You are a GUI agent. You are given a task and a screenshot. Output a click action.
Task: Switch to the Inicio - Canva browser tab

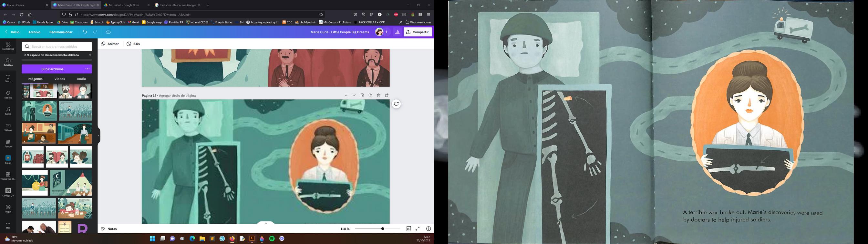pyautogui.click(x=25, y=5)
